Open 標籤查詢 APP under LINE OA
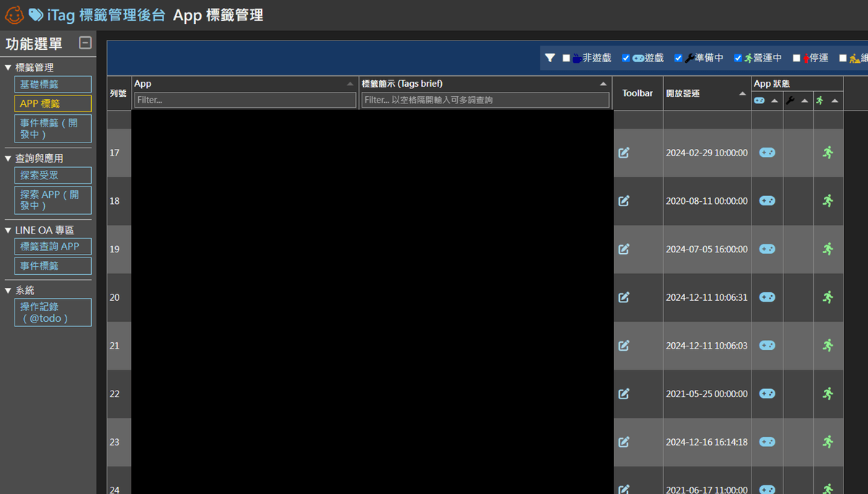 [x=53, y=247]
